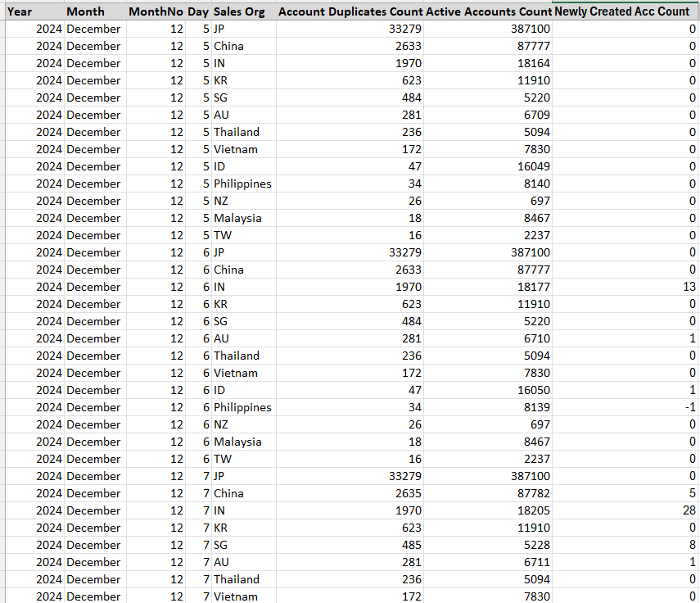Click the Account Duplicates Count header
Image resolution: width=700 pixels, height=603 pixels.
coord(350,11)
